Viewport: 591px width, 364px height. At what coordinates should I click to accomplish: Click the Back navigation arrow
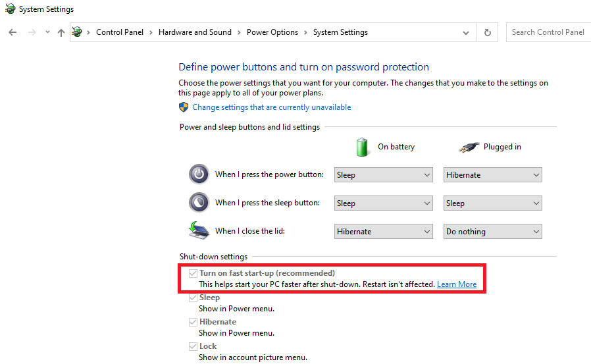coord(13,32)
